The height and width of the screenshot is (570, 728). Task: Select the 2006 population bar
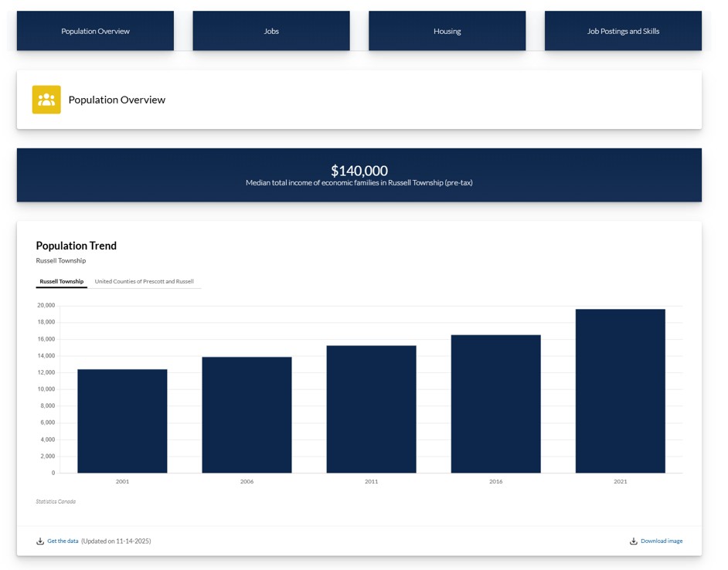(247, 415)
